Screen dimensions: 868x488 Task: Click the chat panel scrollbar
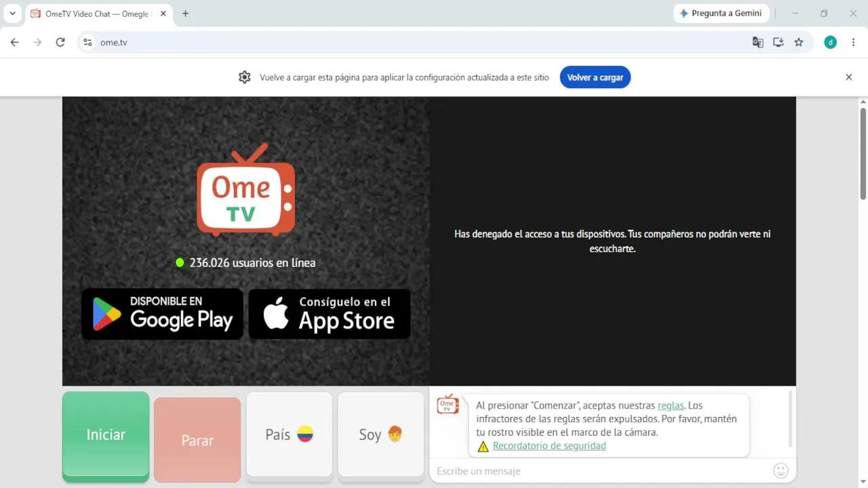tap(790, 419)
